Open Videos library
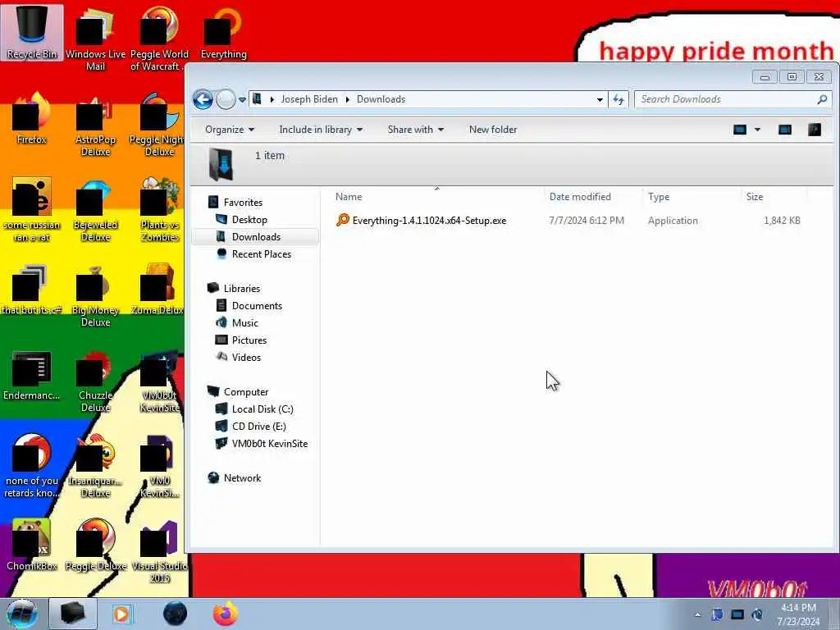The image size is (840, 630). pos(246,358)
